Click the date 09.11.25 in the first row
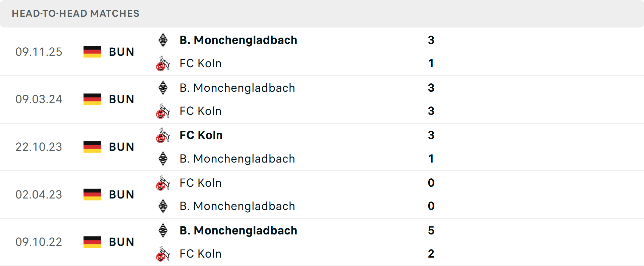The image size is (644, 266). (x=39, y=52)
